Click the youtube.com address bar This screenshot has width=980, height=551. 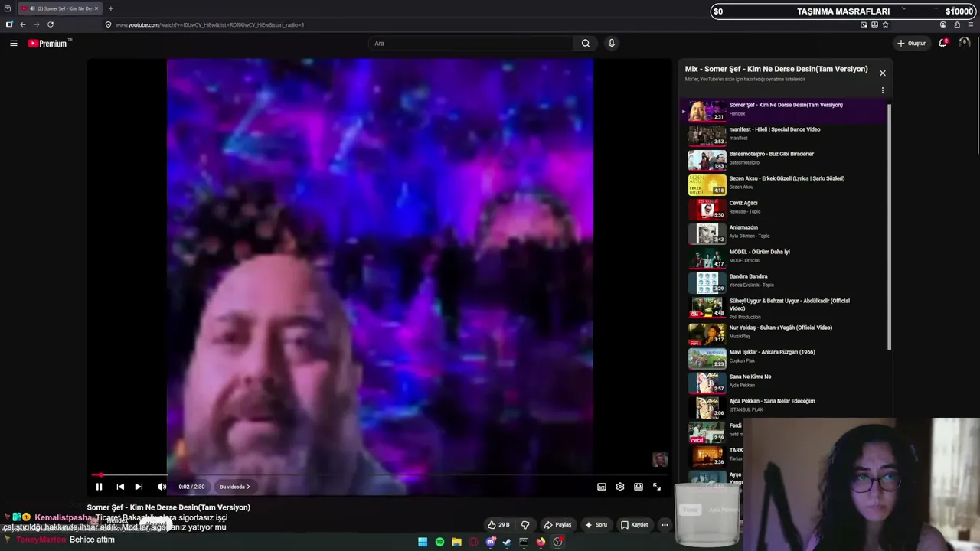pyautogui.click(x=490, y=24)
